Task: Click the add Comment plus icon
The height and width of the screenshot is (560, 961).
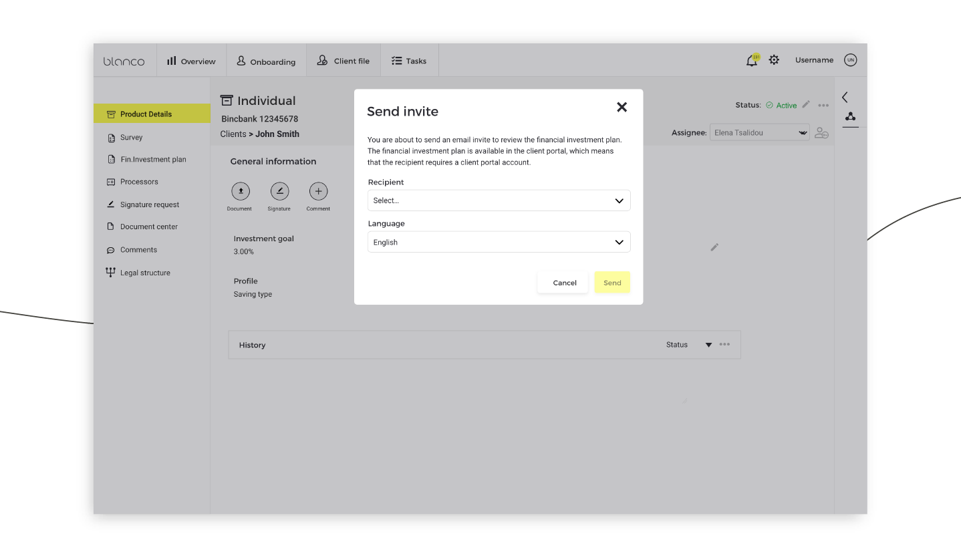Action: 318,192
